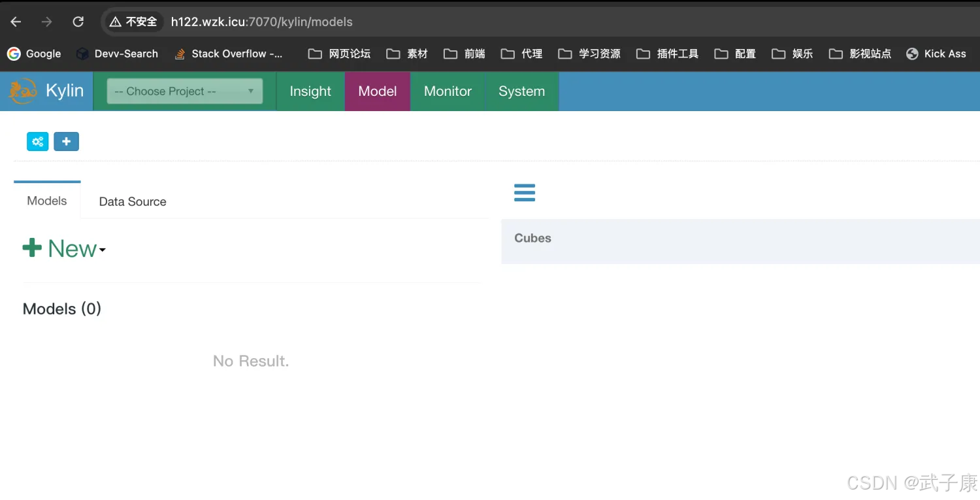Open the 素材 bookmark folder
Viewport: 980px width, 500px height.
pyautogui.click(x=407, y=54)
